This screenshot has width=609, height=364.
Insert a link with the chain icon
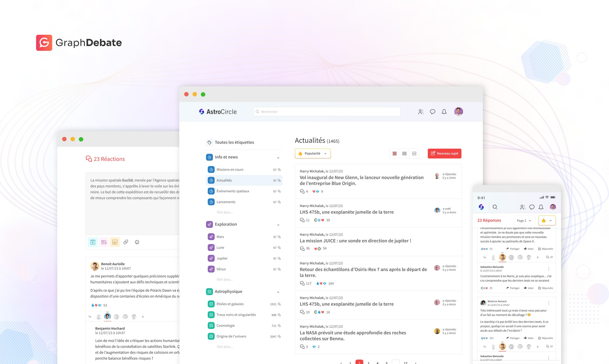coord(126,242)
